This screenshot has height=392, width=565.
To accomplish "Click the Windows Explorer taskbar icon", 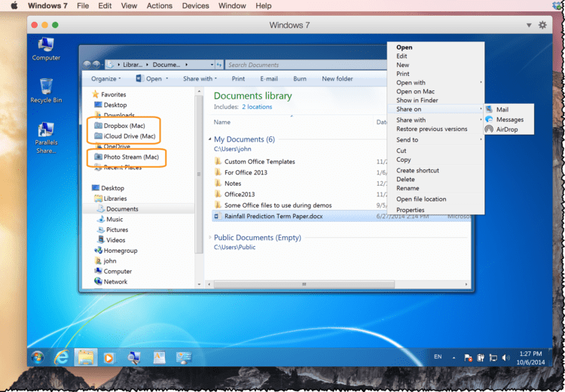I will [x=86, y=357].
